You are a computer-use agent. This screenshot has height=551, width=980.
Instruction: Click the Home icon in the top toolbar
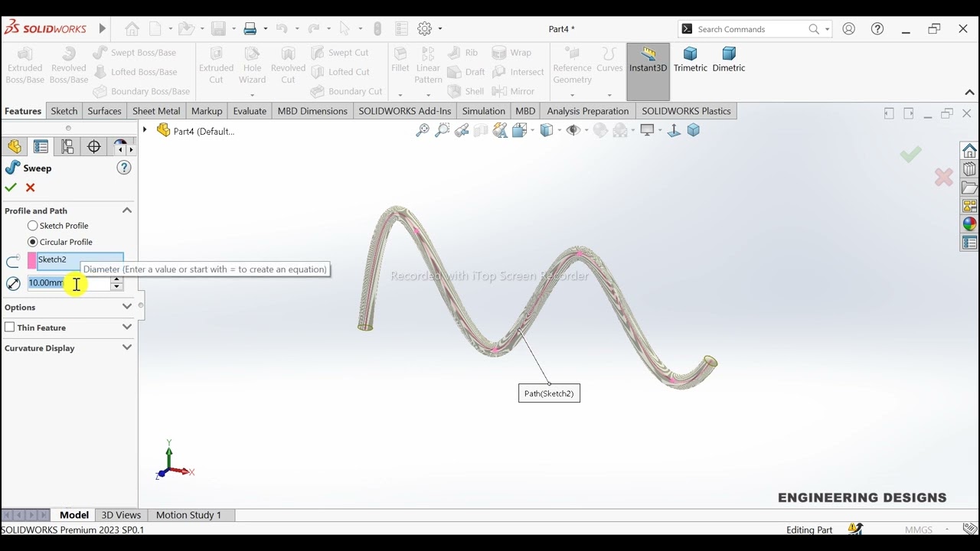[132, 29]
